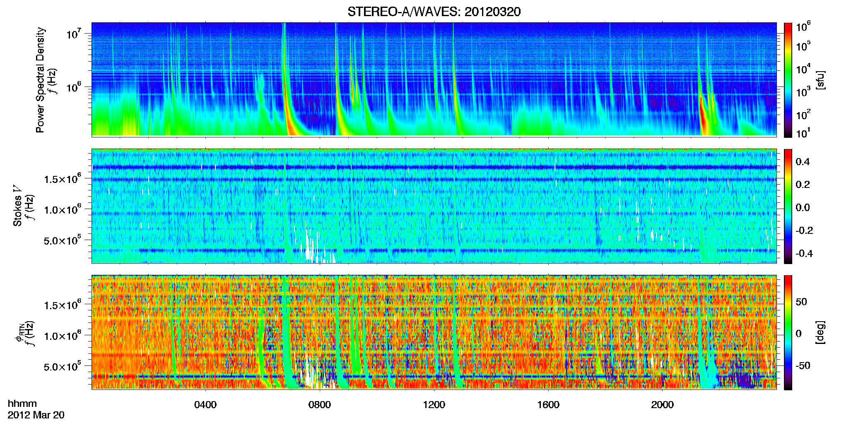Click "1.5×10^6" tick on Stokes V axis
This screenshot has width=868, height=447.
[63, 178]
